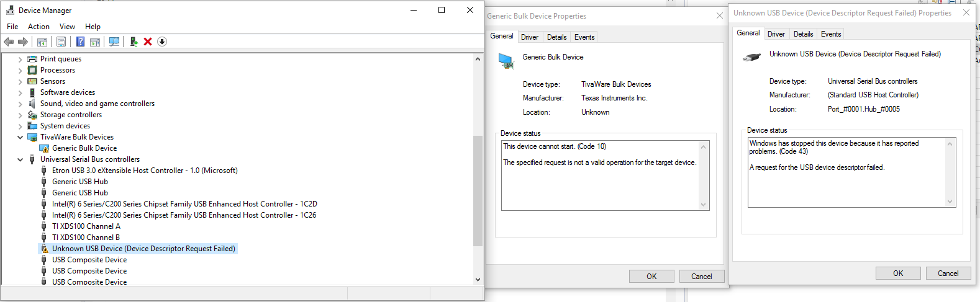
Task: Click the Update device driver toolbar icon
Action: click(x=134, y=42)
